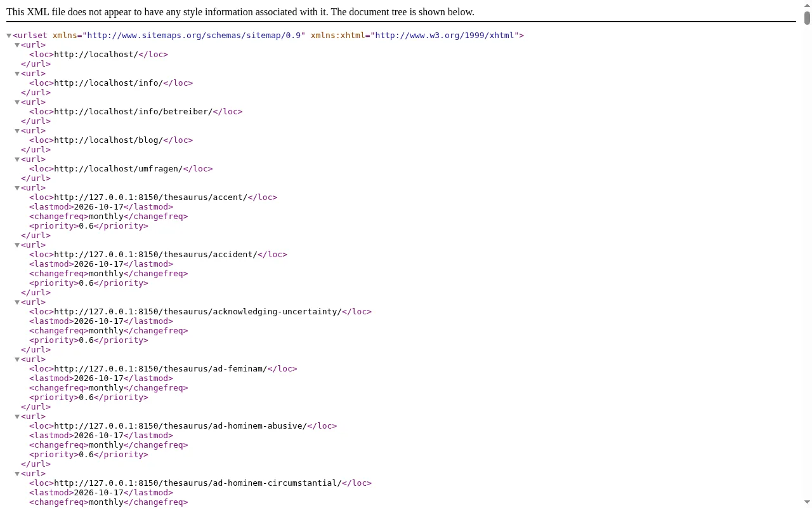Click the sitemaps.org xmlns attribute value
This screenshot has height=508, width=812.
[194, 36]
